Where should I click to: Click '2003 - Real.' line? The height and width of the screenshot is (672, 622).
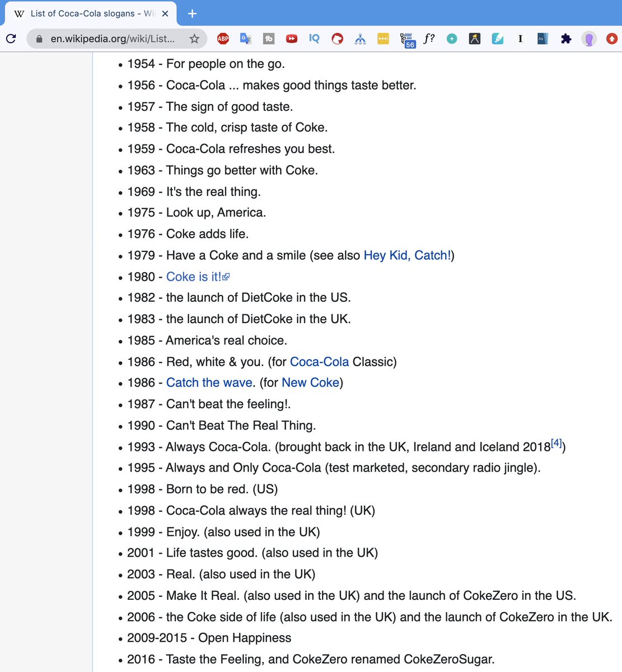[x=221, y=574]
